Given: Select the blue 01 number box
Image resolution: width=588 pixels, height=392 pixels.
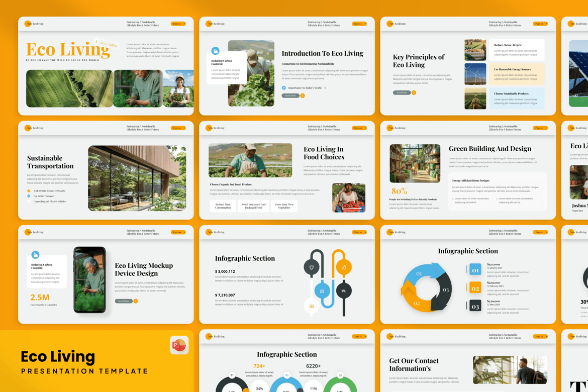Looking at the screenshot, I should (475, 270).
